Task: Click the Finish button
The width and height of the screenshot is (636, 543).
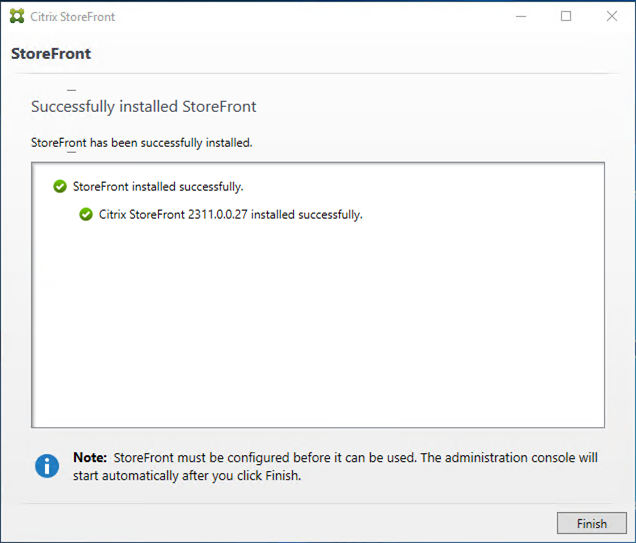Action: [591, 523]
